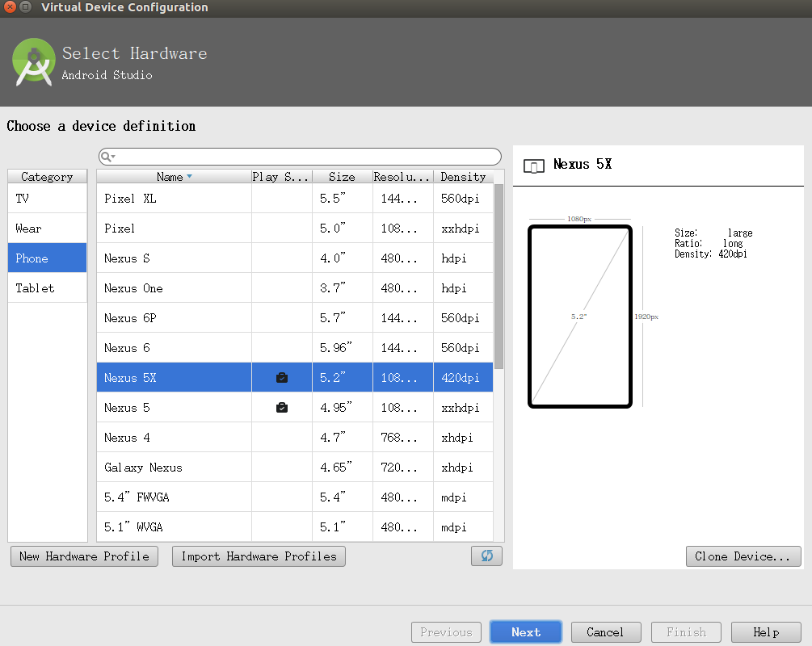Screen dimensions: 812x646
Task: Click the Density column header
Action: point(463,177)
